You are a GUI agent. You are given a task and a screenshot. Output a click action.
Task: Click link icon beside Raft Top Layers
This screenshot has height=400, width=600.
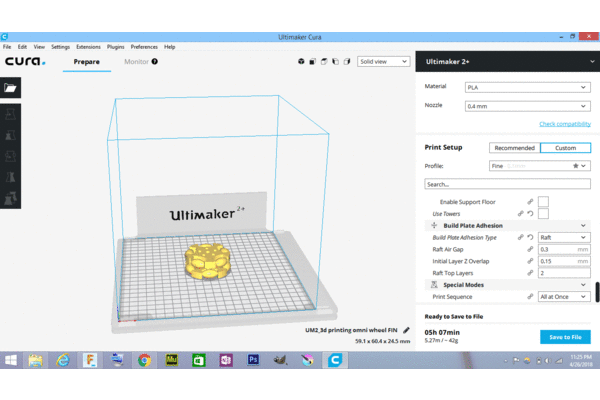(530, 273)
